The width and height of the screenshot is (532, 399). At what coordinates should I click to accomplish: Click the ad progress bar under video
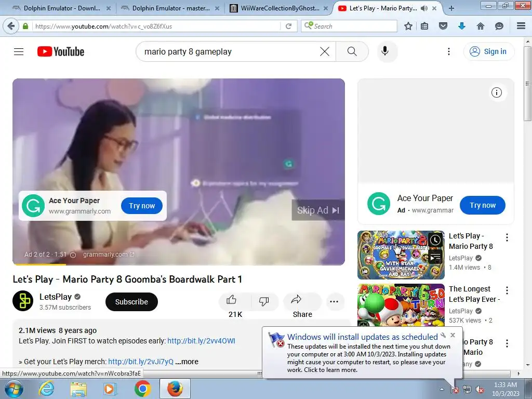pos(179,264)
